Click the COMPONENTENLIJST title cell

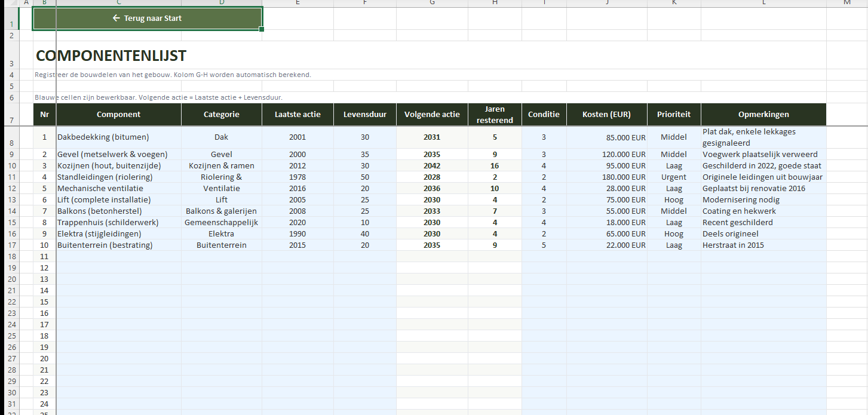pos(111,56)
